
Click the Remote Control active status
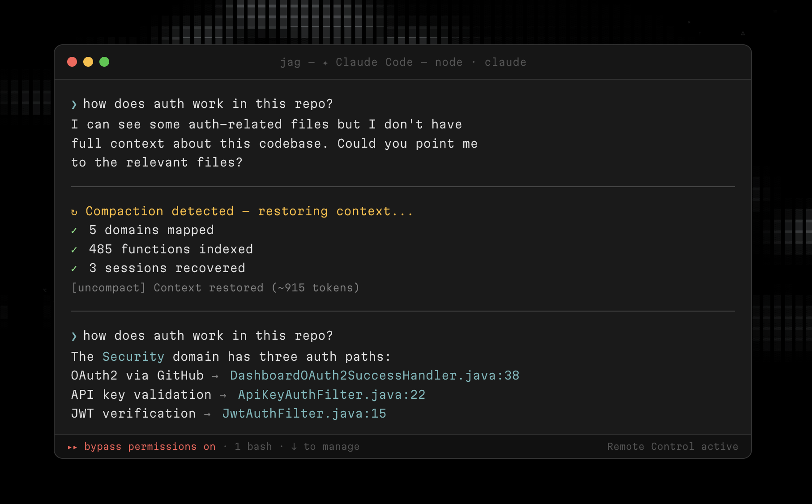672,447
